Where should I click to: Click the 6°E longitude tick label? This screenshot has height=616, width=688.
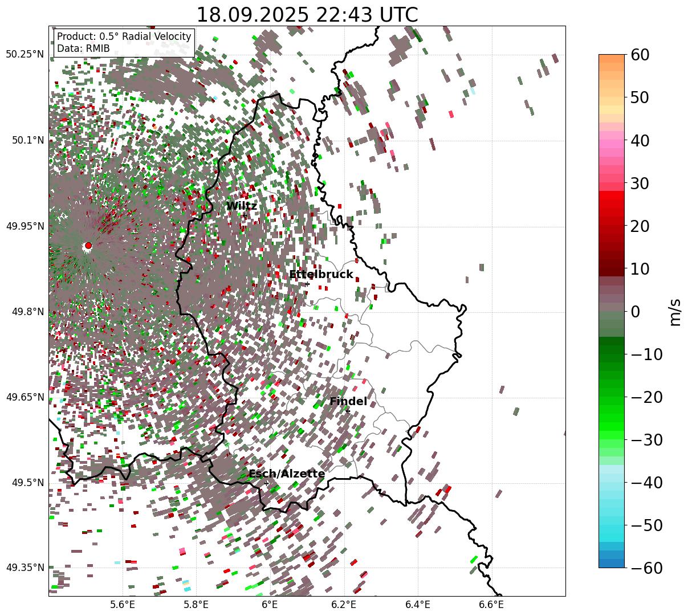[270, 605]
